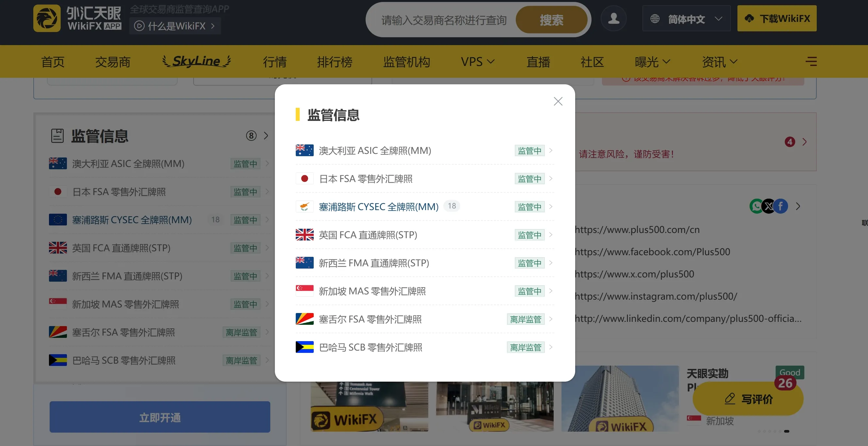
Task: Select 塞浦路斯 CYSEC 全牌照(MM) in popup
Action: click(379, 206)
